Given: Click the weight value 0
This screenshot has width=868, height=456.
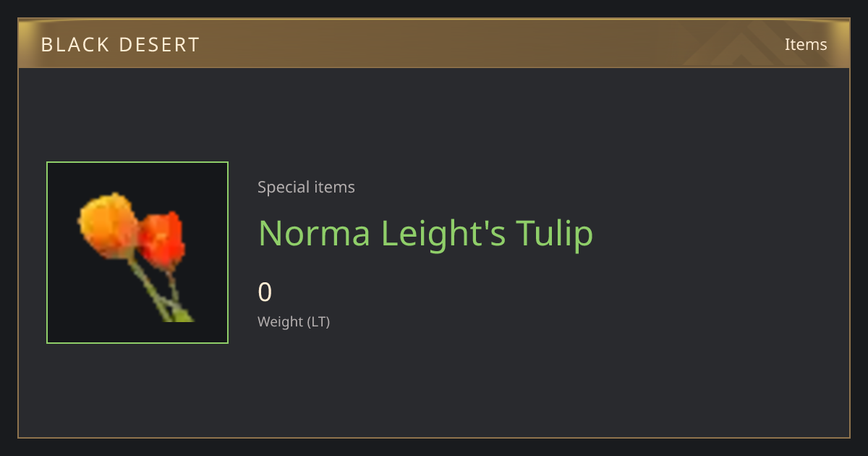Looking at the screenshot, I should click(265, 292).
